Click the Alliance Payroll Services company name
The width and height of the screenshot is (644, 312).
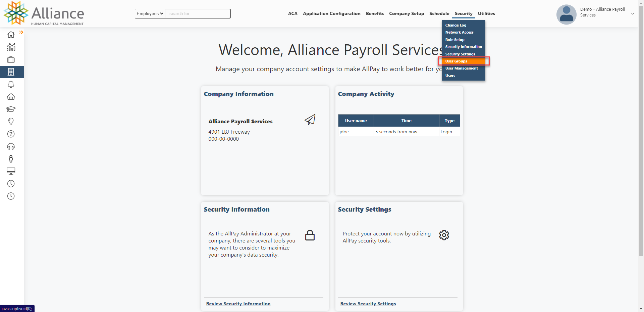(x=240, y=121)
